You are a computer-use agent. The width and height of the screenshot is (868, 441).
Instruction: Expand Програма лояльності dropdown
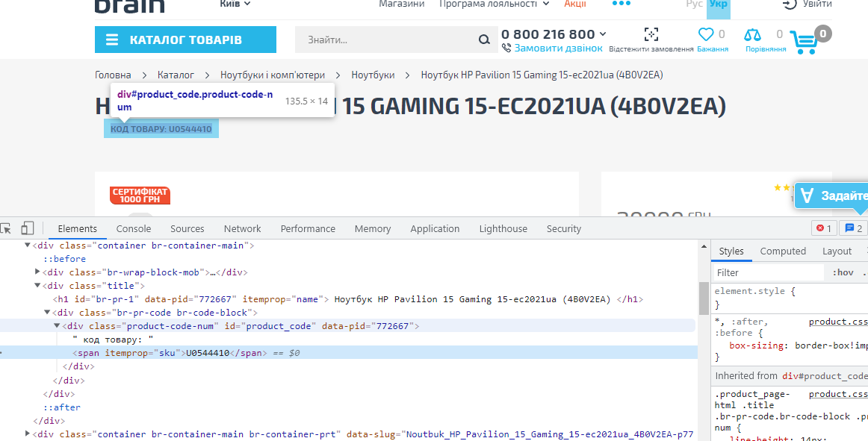click(494, 4)
